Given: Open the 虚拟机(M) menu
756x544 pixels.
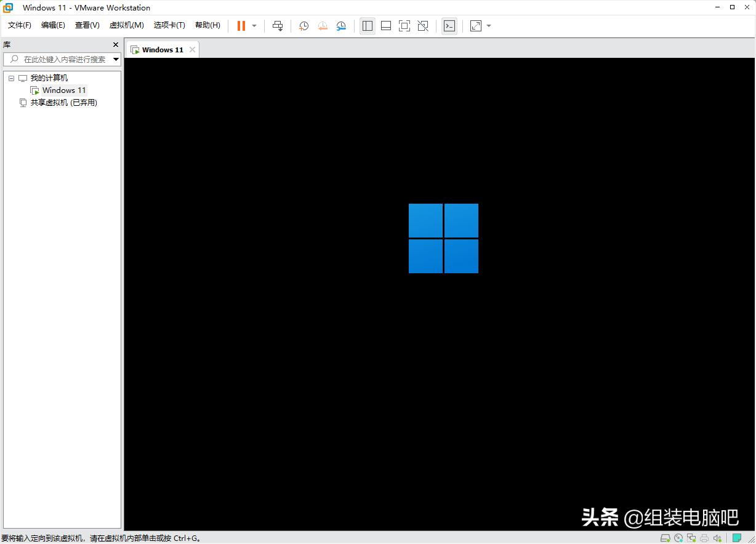Looking at the screenshot, I should pyautogui.click(x=126, y=25).
